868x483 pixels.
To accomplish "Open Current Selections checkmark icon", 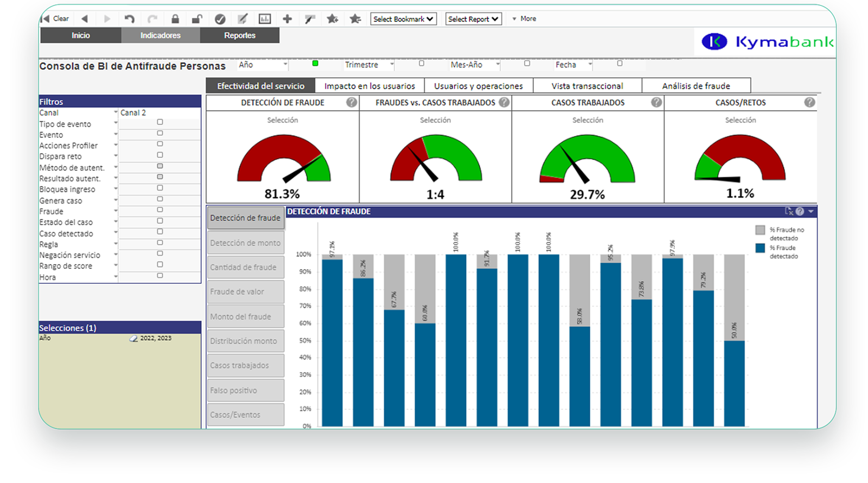I will 220,19.
